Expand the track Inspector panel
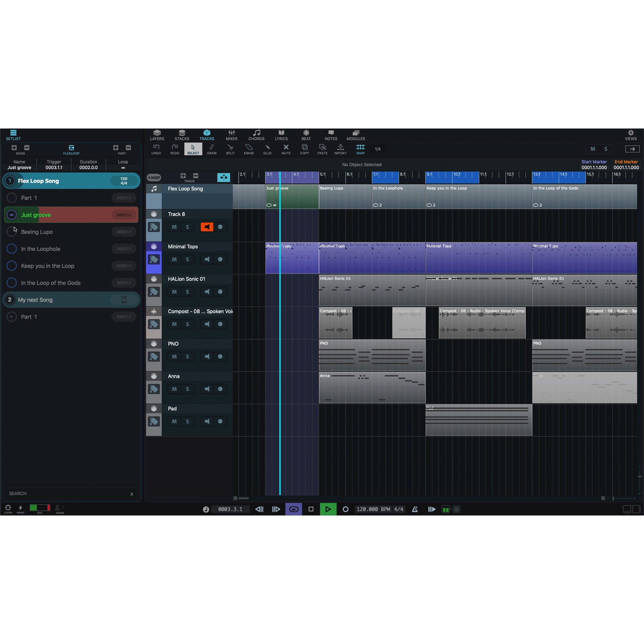Screen dimensions: 644x644 click(x=154, y=177)
